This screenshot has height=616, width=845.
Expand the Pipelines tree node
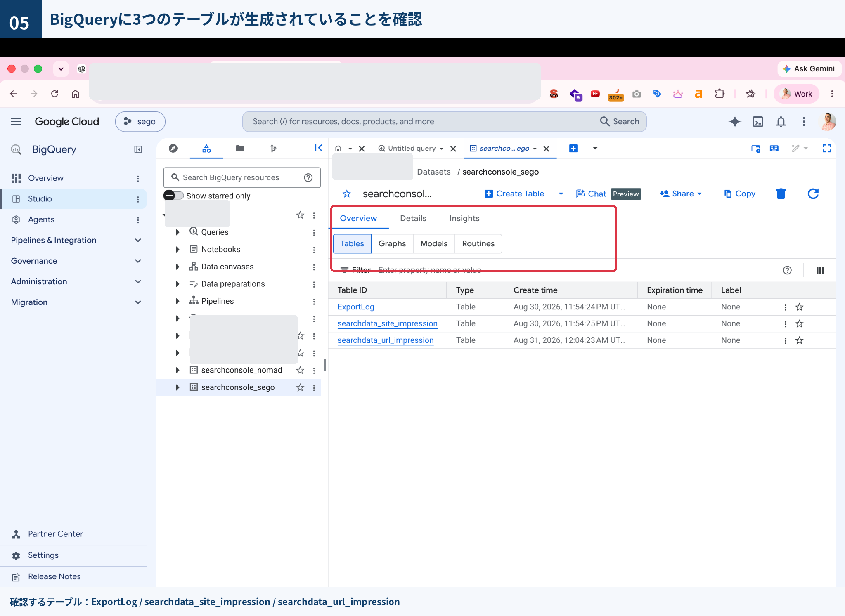pos(178,301)
